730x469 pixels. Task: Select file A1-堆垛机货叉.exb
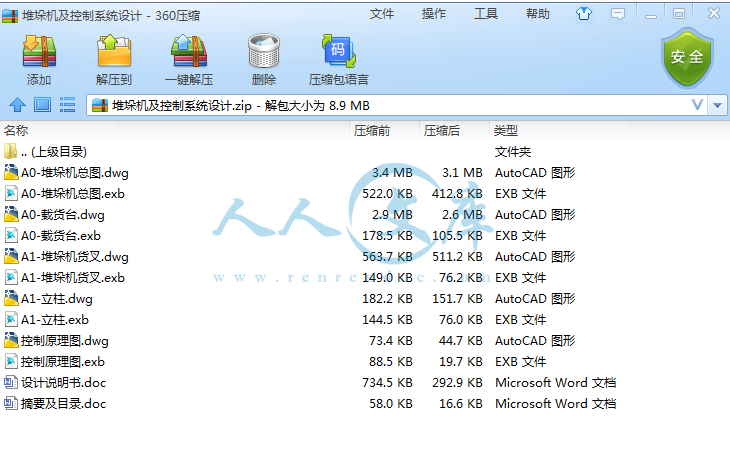[365, 278]
